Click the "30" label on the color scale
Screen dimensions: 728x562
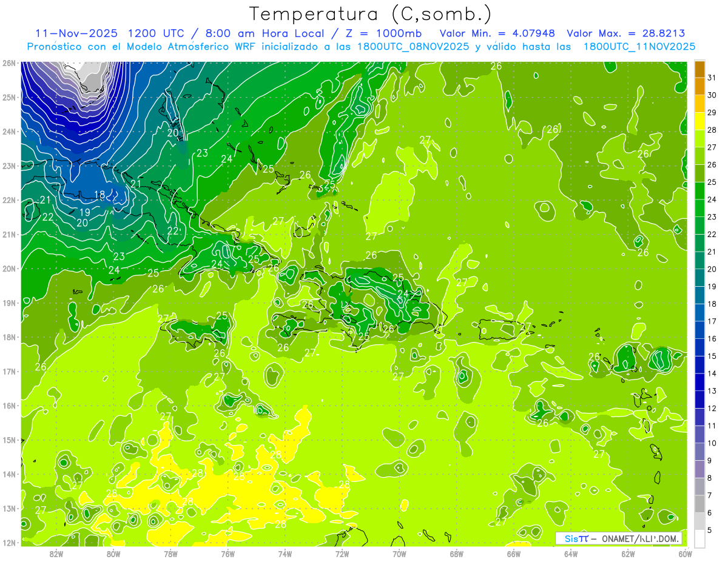(x=712, y=95)
